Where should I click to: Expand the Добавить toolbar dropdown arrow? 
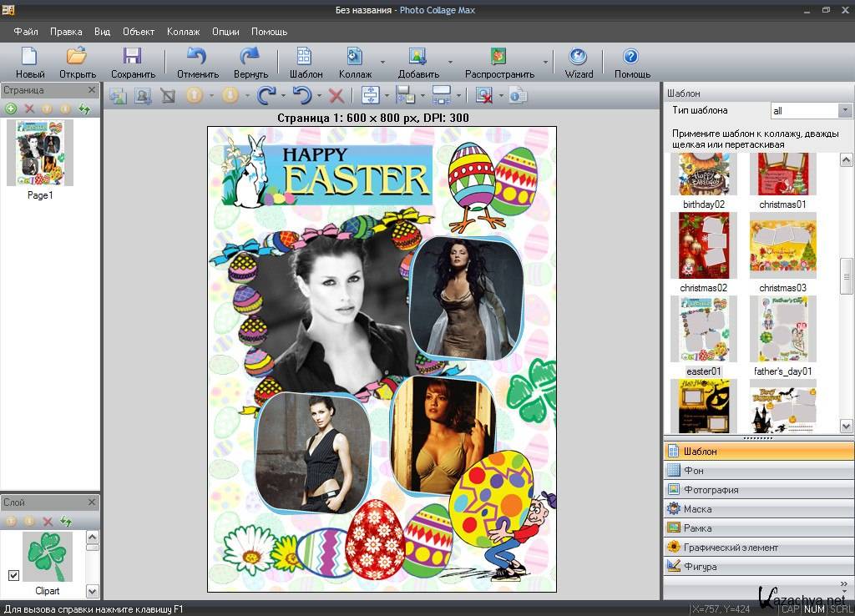tap(450, 62)
